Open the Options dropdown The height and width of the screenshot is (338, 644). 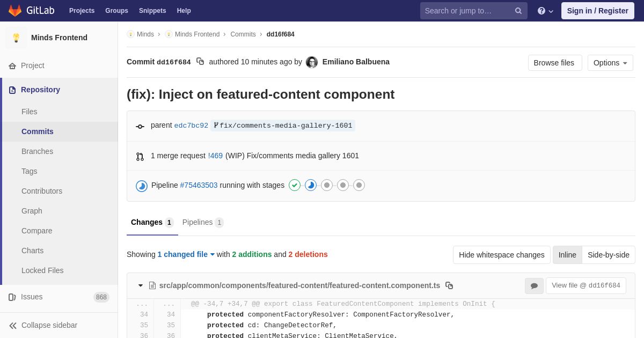(610, 63)
